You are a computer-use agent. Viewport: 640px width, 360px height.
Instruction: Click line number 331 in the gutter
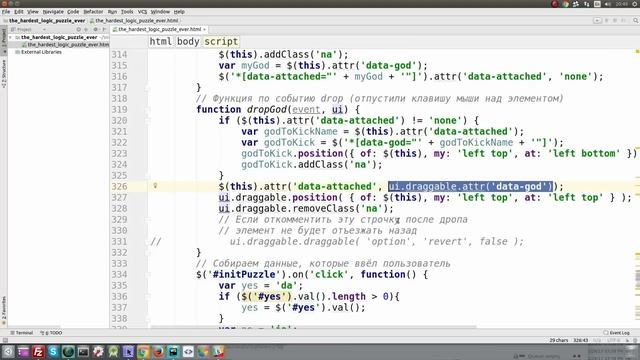(x=119, y=241)
